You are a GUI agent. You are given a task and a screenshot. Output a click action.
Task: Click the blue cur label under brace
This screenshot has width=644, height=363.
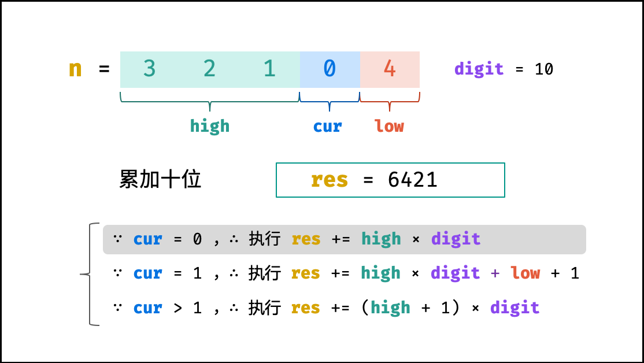click(327, 127)
